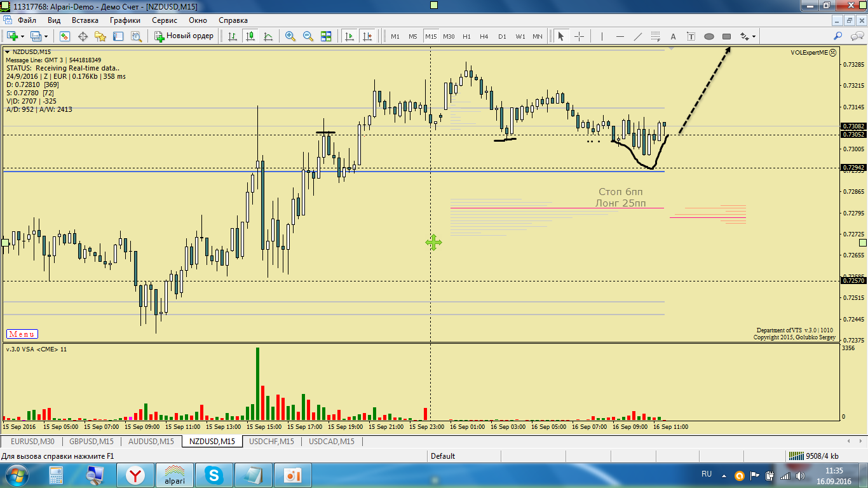Select the rectangle drawing tool
The height and width of the screenshot is (488, 868).
pos(727,36)
